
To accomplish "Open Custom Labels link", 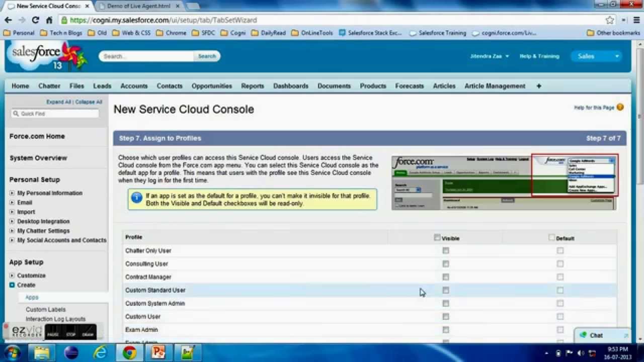I will tap(46, 310).
